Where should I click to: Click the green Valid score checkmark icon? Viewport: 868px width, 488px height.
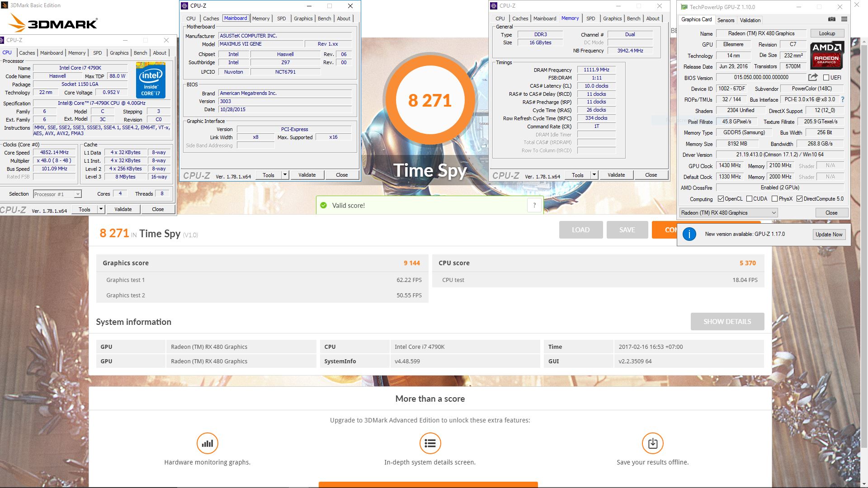tap(323, 205)
